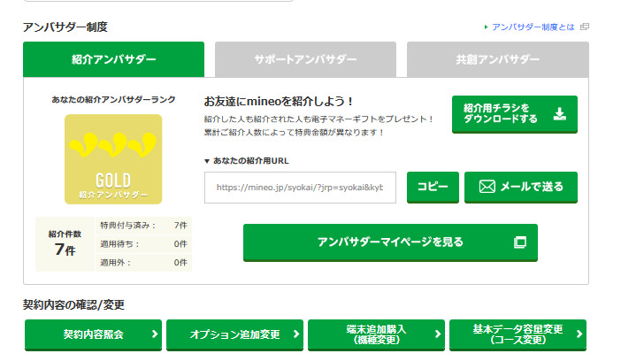The height and width of the screenshot is (361, 644).
Task: Click the 紹介件数 7件 total
Action: pyautogui.click(x=65, y=244)
